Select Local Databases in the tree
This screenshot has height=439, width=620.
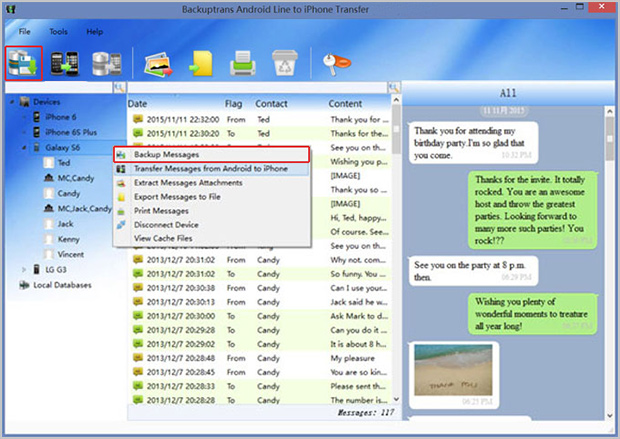pos(62,285)
